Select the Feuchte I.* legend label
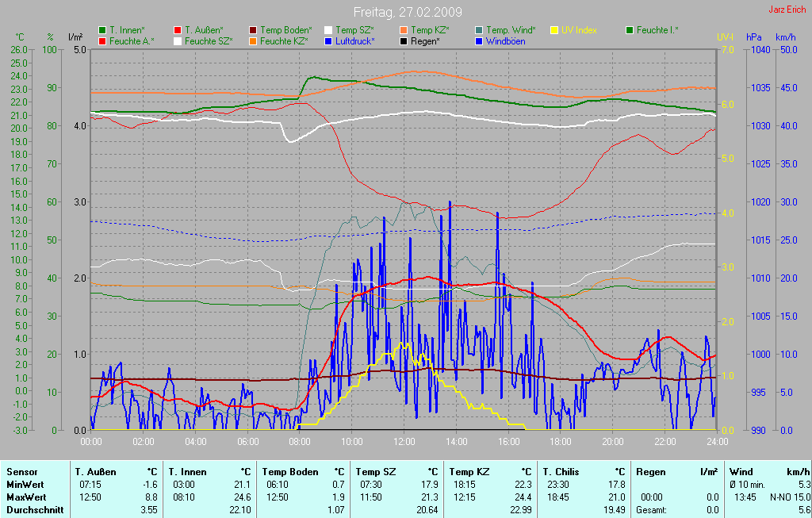 (657, 30)
